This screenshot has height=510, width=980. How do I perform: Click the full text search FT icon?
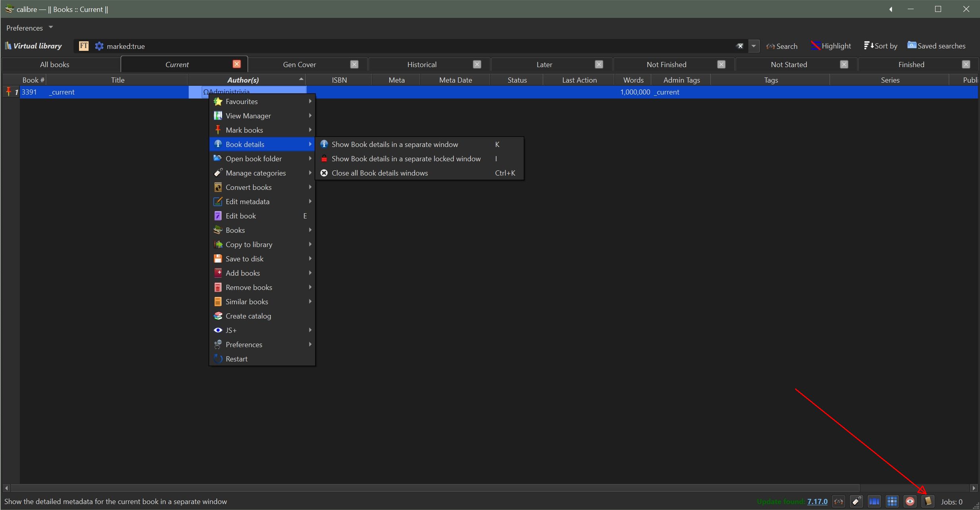click(x=83, y=46)
